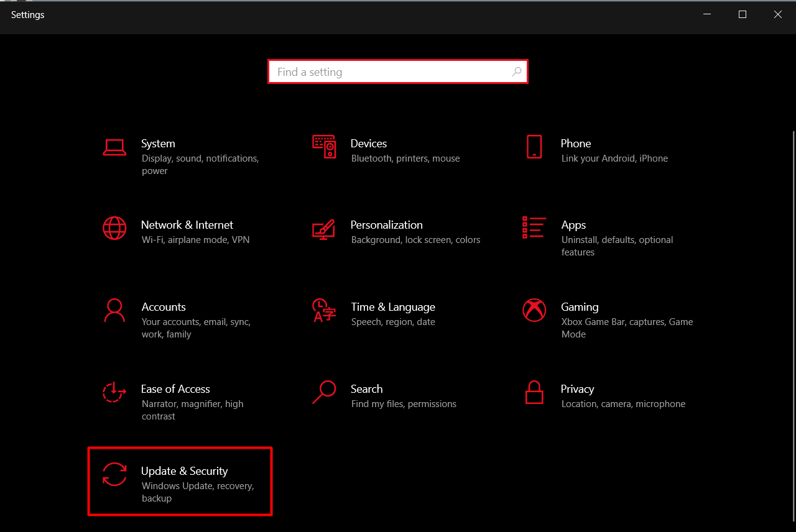Open the Network & Internet globe icon

coord(114,228)
